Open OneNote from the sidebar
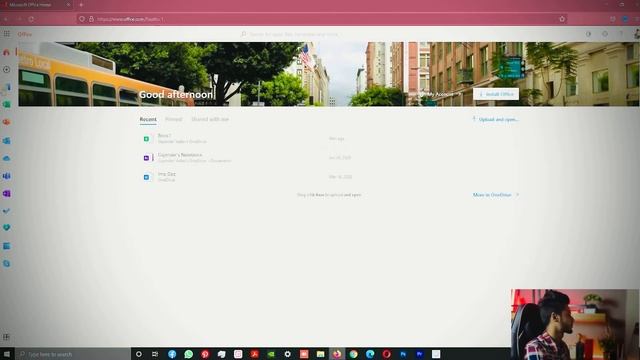The image size is (640, 360). point(7,193)
